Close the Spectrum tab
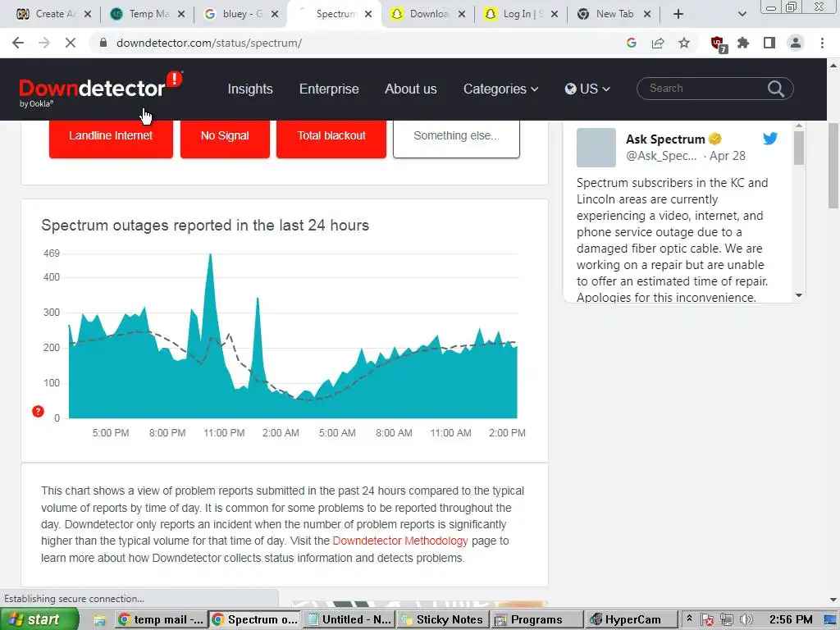Viewport: 840px width, 630px height. point(368,14)
